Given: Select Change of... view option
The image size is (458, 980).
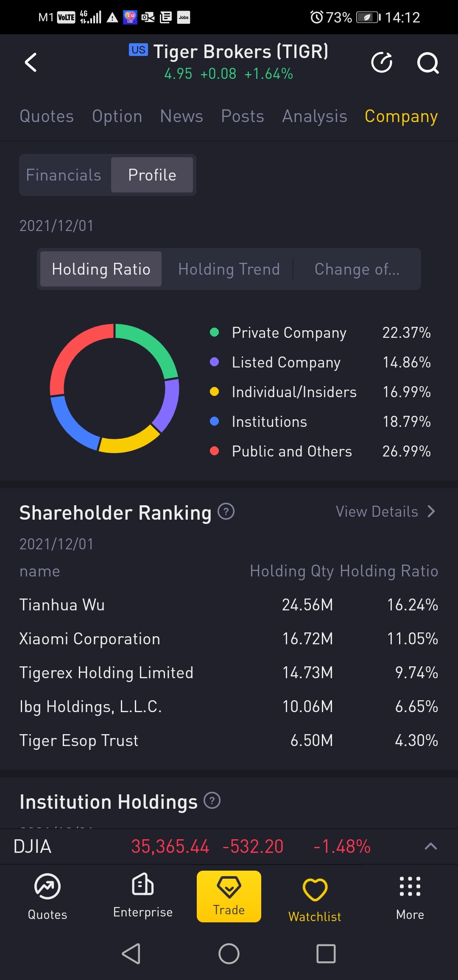Looking at the screenshot, I should pos(357,269).
